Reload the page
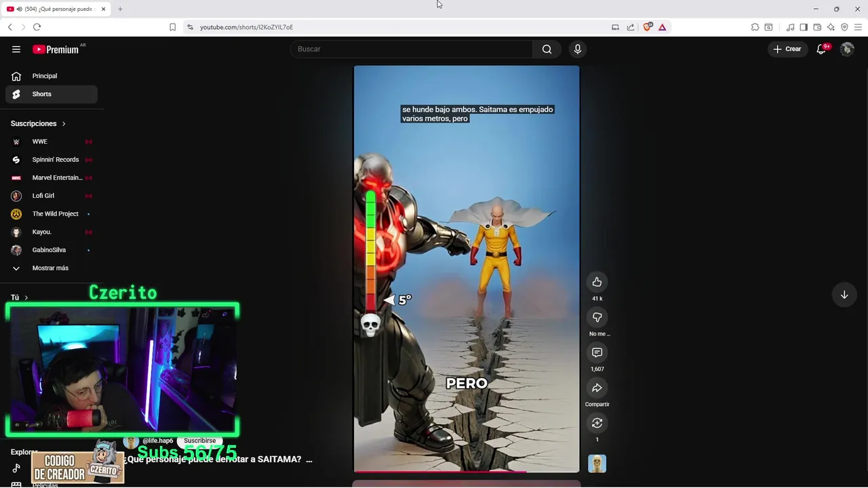This screenshot has height=488, width=868. (37, 27)
